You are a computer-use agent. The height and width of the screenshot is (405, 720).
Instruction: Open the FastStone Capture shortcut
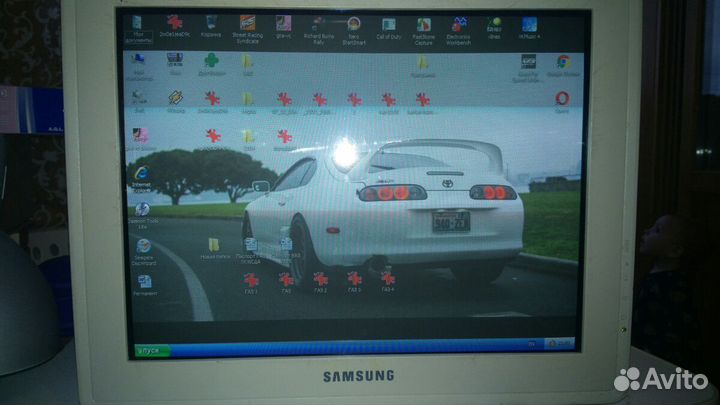click(423, 31)
